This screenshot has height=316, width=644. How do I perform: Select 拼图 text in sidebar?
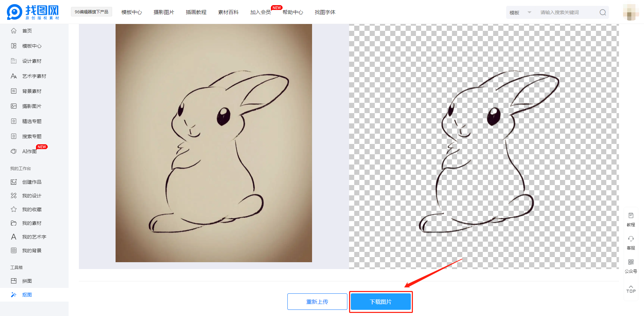(27, 281)
